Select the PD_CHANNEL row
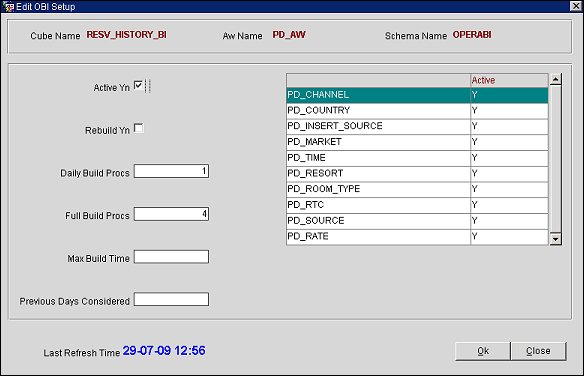This screenshot has height=376, width=584. pyautogui.click(x=417, y=95)
